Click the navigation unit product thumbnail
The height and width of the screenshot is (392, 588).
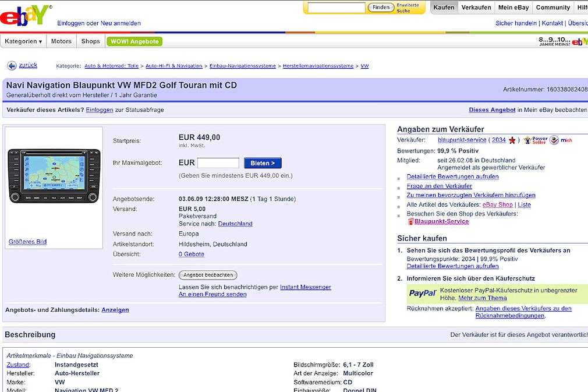(54, 175)
